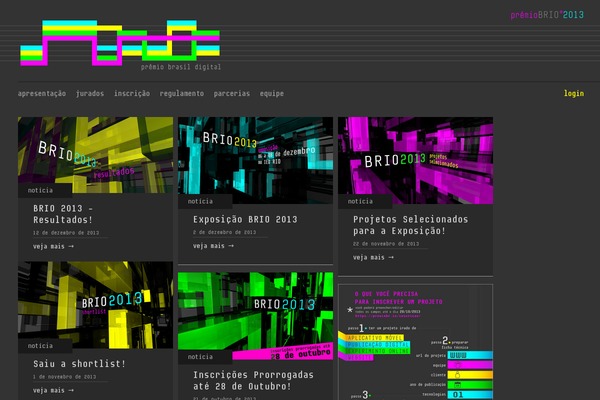The height and width of the screenshot is (400, 600).
Task: Click the 'Exposição BRIO 2013' headline
Action: 245,219
